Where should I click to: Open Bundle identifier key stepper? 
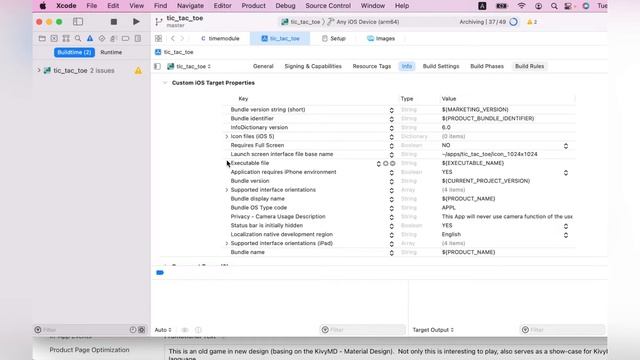coord(391,119)
